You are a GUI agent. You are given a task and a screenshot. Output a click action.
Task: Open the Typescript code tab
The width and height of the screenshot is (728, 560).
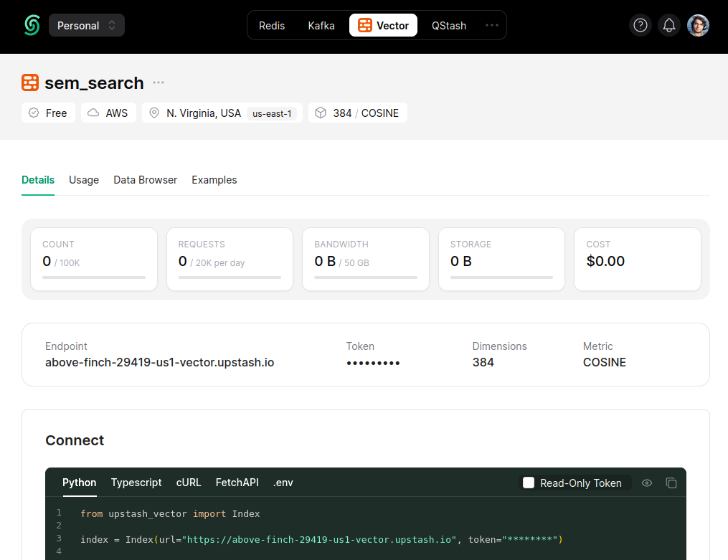pos(136,483)
